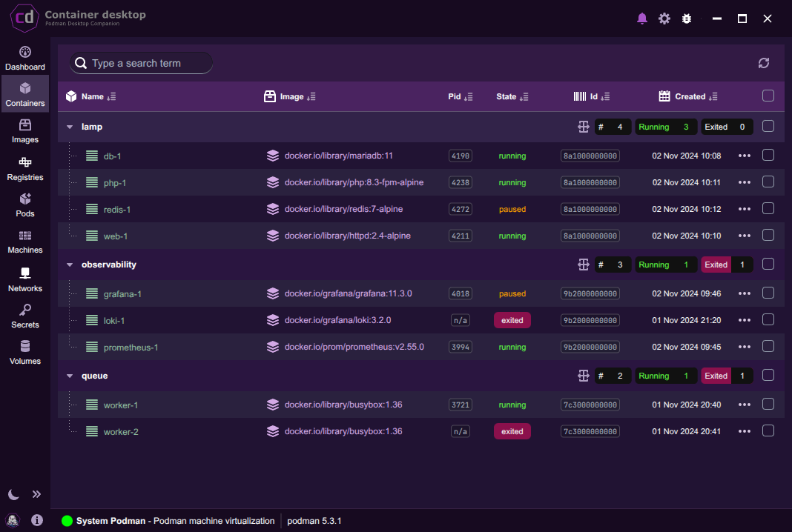
Task: Click the moon dark mode icon
Action: coord(13,494)
